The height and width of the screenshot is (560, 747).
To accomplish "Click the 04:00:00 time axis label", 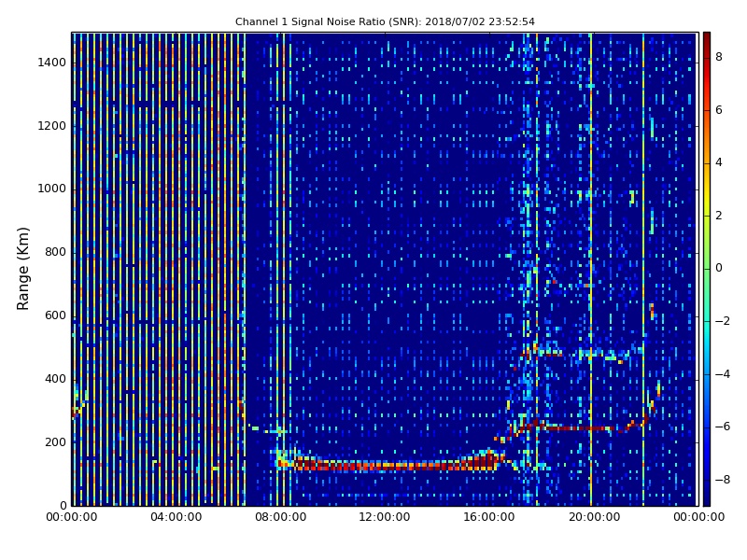I will click(x=176, y=517).
